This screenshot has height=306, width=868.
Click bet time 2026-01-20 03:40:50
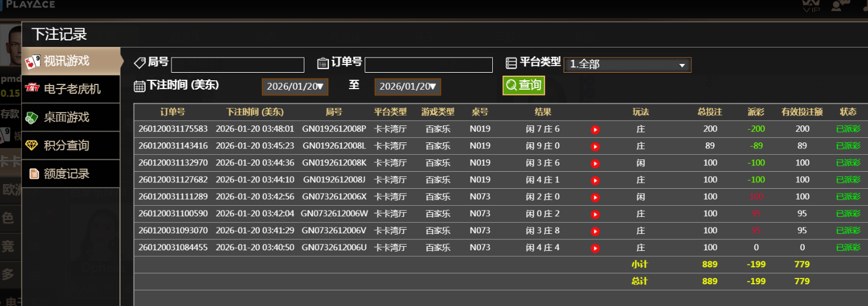pyautogui.click(x=255, y=248)
